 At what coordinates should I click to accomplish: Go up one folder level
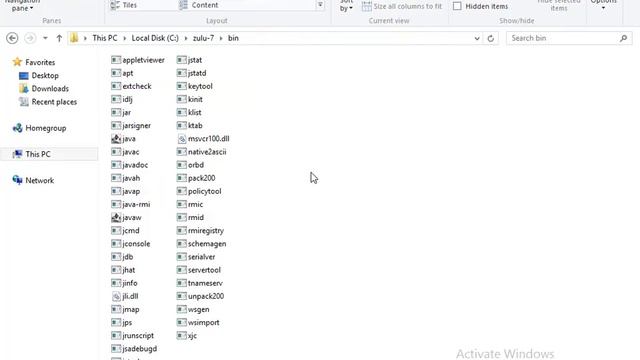pos(59,38)
